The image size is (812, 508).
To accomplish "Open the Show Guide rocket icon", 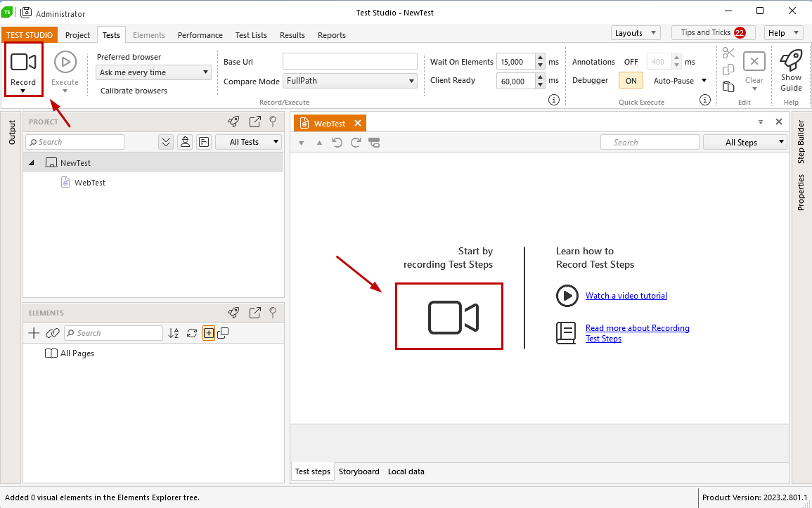I will [x=792, y=60].
